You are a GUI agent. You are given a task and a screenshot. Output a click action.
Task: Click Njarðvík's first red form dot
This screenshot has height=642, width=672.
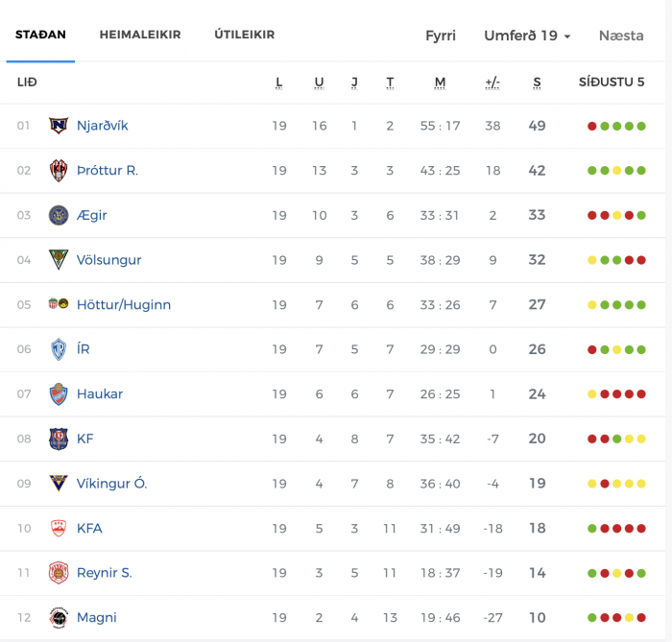click(x=592, y=126)
